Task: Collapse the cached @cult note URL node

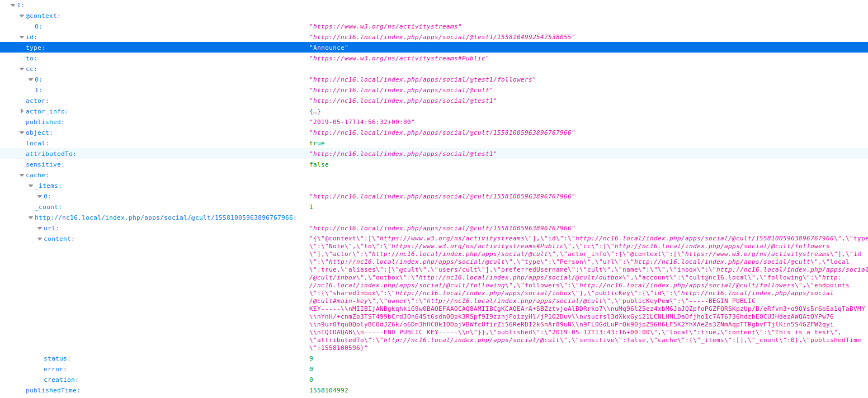Action: (31, 217)
